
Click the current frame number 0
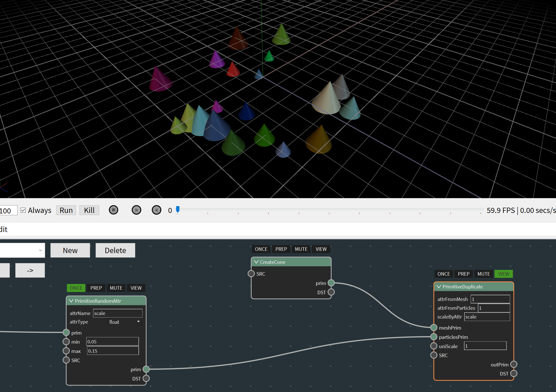(x=170, y=210)
